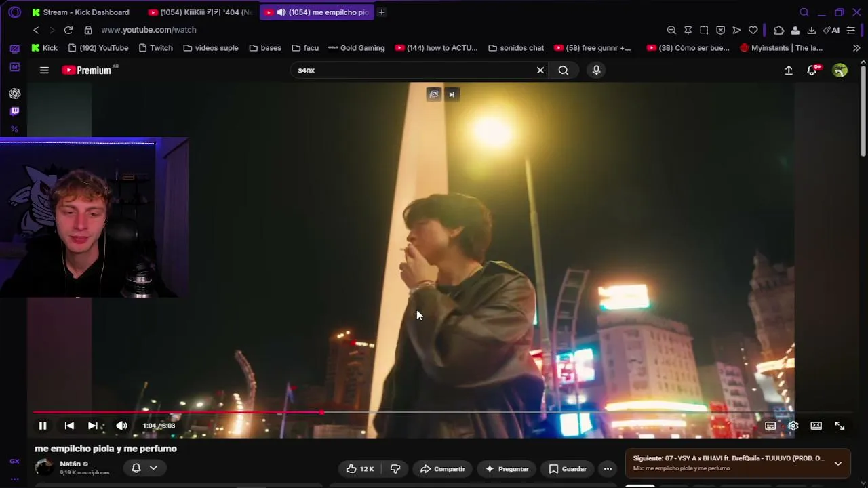The width and height of the screenshot is (868, 488).
Task: Switch to theater mode view
Action: coord(816,426)
